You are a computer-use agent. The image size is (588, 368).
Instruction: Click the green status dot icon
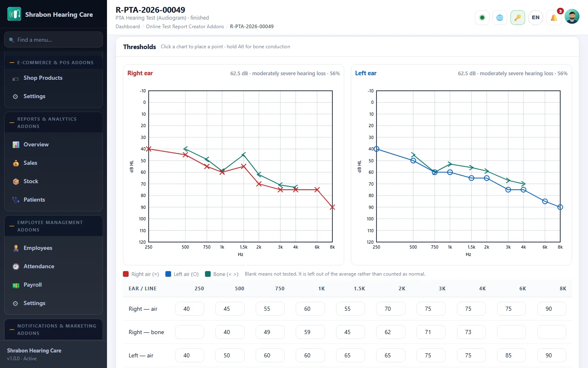coord(482,18)
